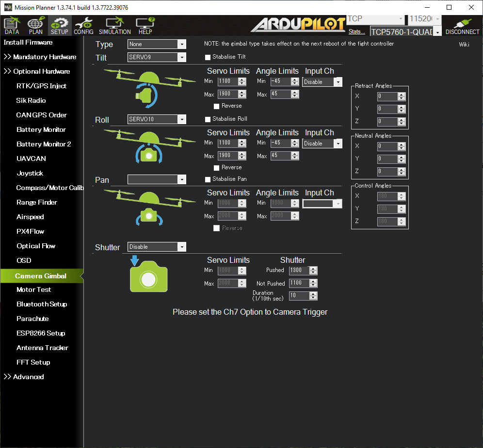Expand the Advanced section
The height and width of the screenshot is (448, 483).
[24, 377]
